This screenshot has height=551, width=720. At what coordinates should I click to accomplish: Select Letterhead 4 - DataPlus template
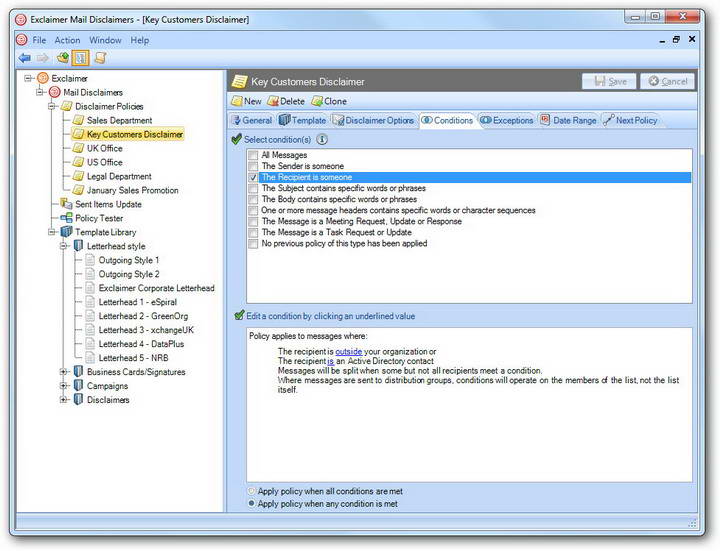[x=141, y=344]
